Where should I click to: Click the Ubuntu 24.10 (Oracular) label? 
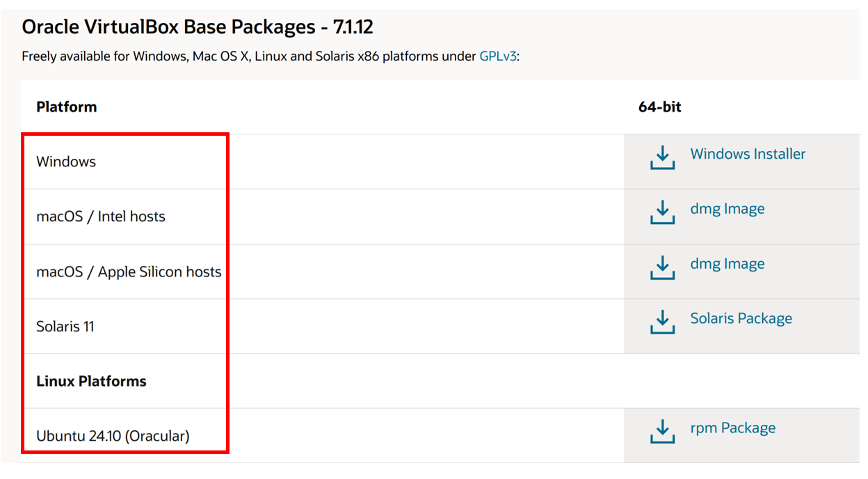point(113,437)
